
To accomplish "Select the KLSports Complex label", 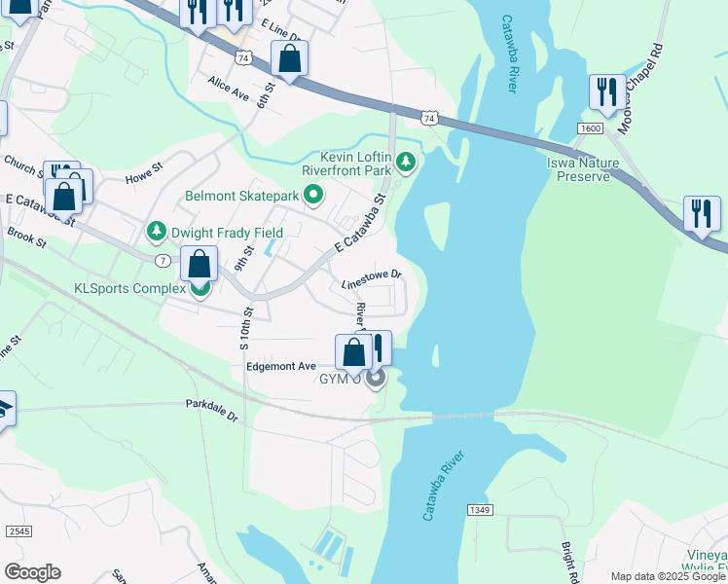I will (x=129, y=288).
